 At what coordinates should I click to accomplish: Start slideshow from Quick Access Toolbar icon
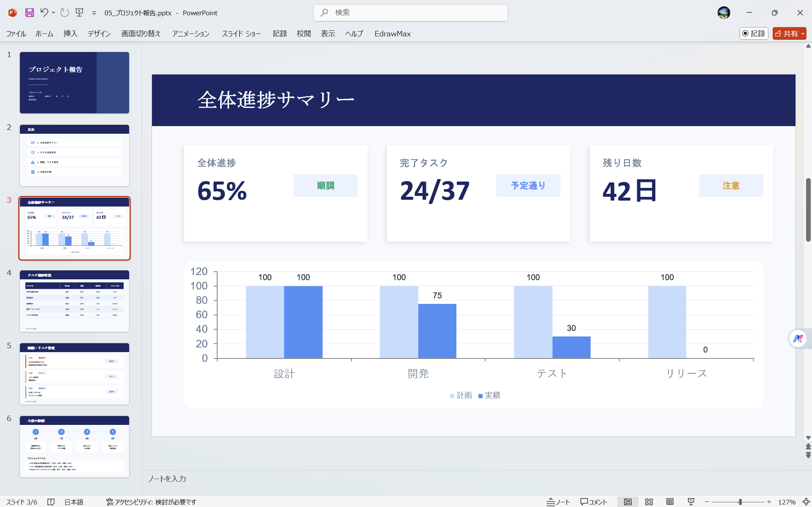click(x=79, y=13)
